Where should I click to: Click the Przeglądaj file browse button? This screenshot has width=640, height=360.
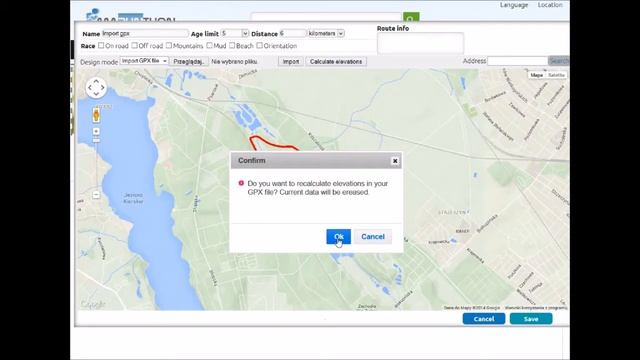tap(189, 62)
